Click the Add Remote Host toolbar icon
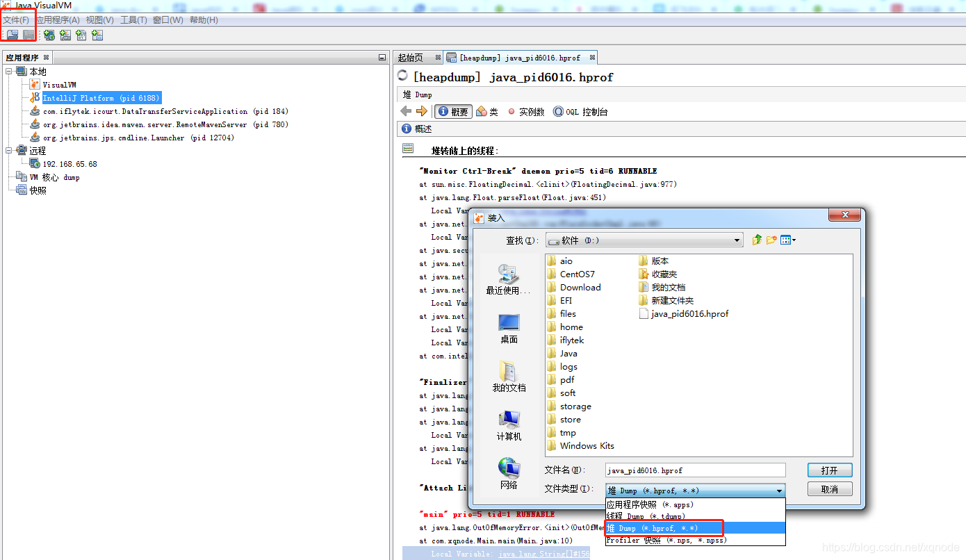 pos(49,35)
